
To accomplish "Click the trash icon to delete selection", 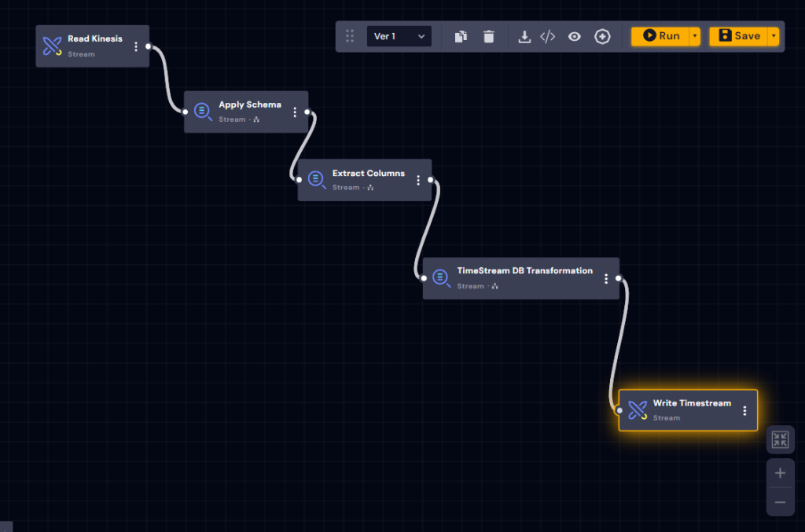I will pyautogui.click(x=488, y=36).
